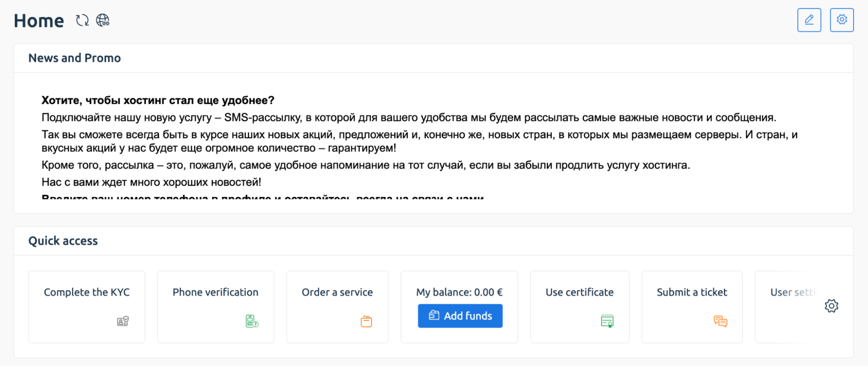Image resolution: width=868 pixels, height=366 pixels.
Task: Open Quick access settings gear icon
Action: [831, 306]
